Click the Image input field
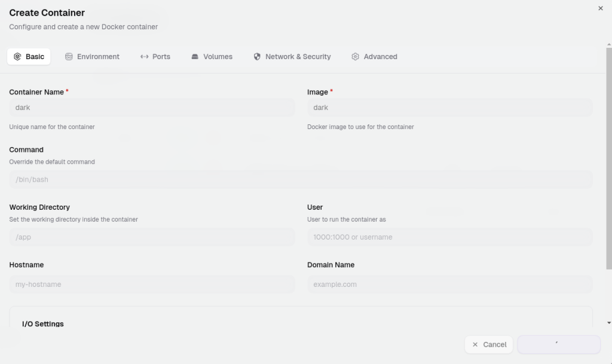Viewport: 612px width, 364px height. coord(449,108)
